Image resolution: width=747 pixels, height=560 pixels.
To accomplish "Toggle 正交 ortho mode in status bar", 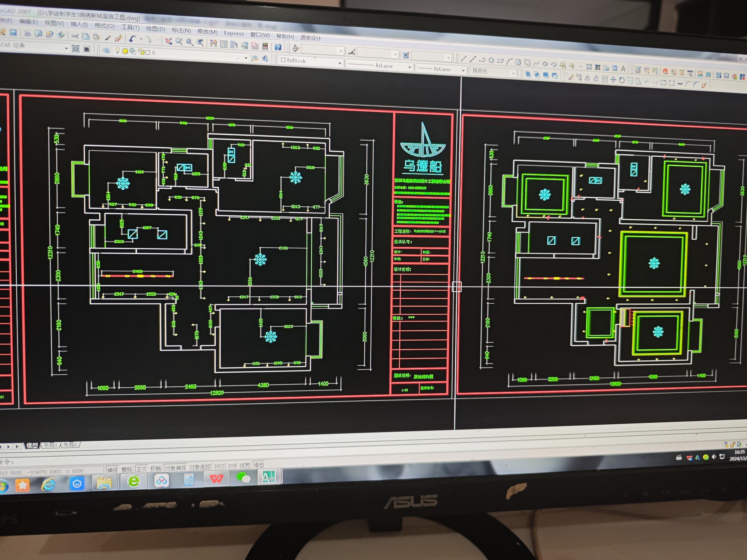I will (x=142, y=469).
